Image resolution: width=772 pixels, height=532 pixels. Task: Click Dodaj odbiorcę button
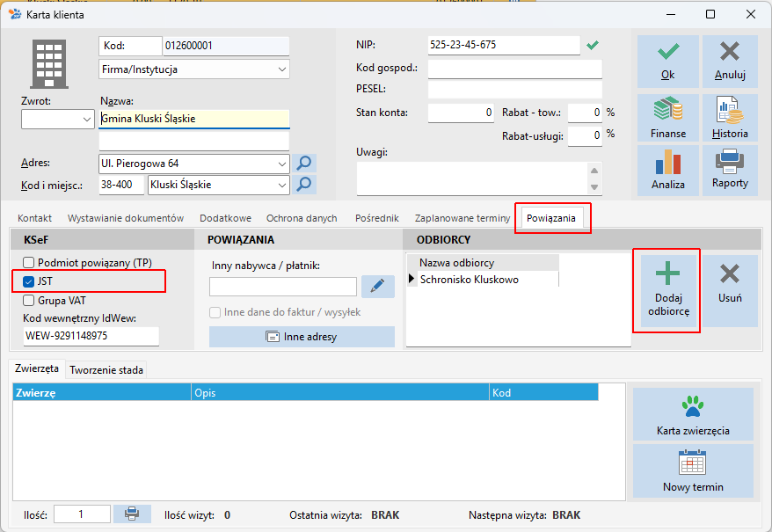(666, 291)
